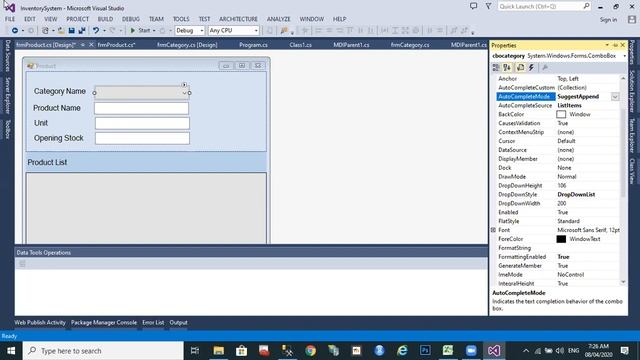Click the Save All toolbar icon
This screenshot has width=640, height=360.
coord(82,31)
